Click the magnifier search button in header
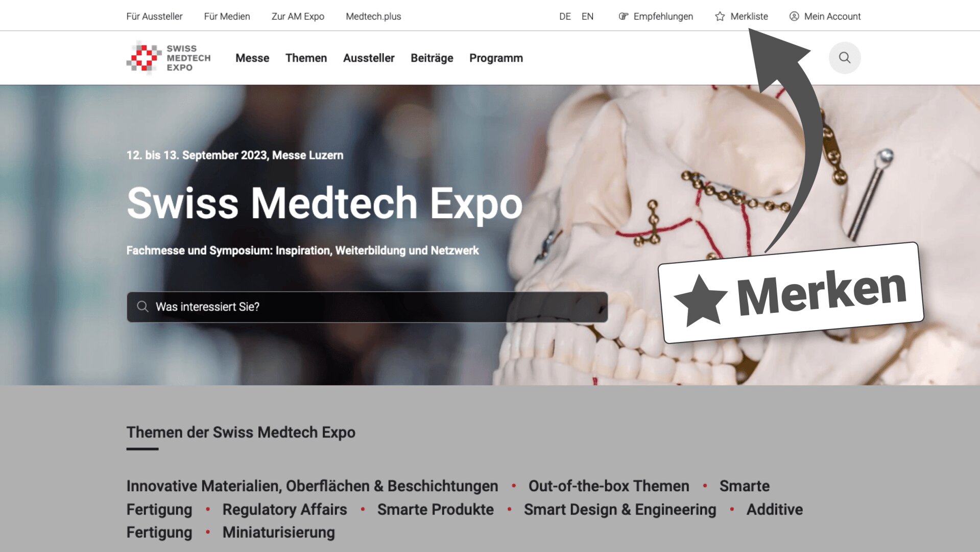The height and width of the screenshot is (552, 980). [844, 58]
